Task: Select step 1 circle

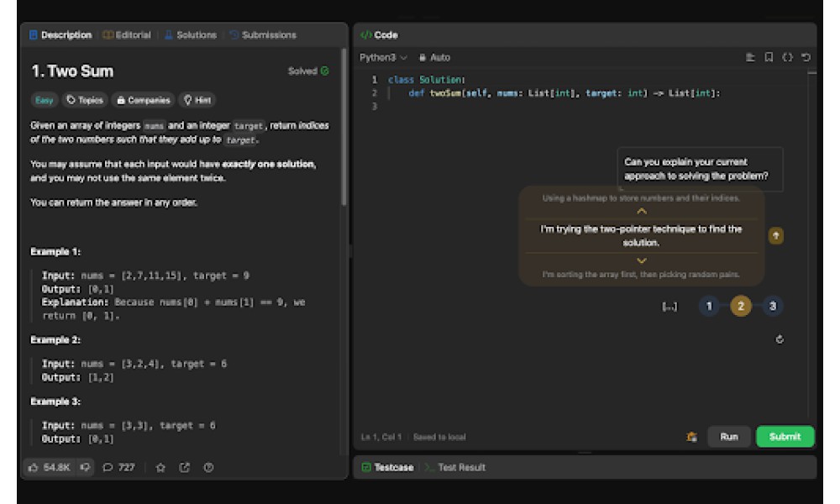Action: point(709,306)
